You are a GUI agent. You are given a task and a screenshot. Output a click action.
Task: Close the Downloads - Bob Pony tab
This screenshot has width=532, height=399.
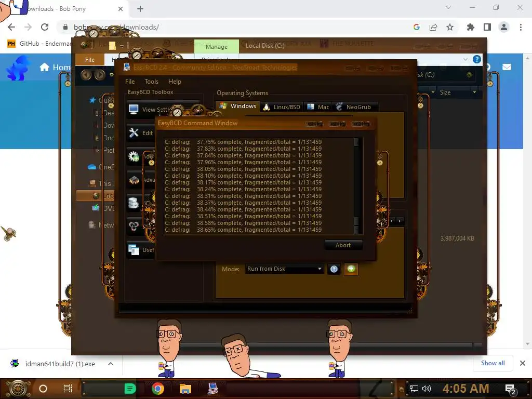121,9
